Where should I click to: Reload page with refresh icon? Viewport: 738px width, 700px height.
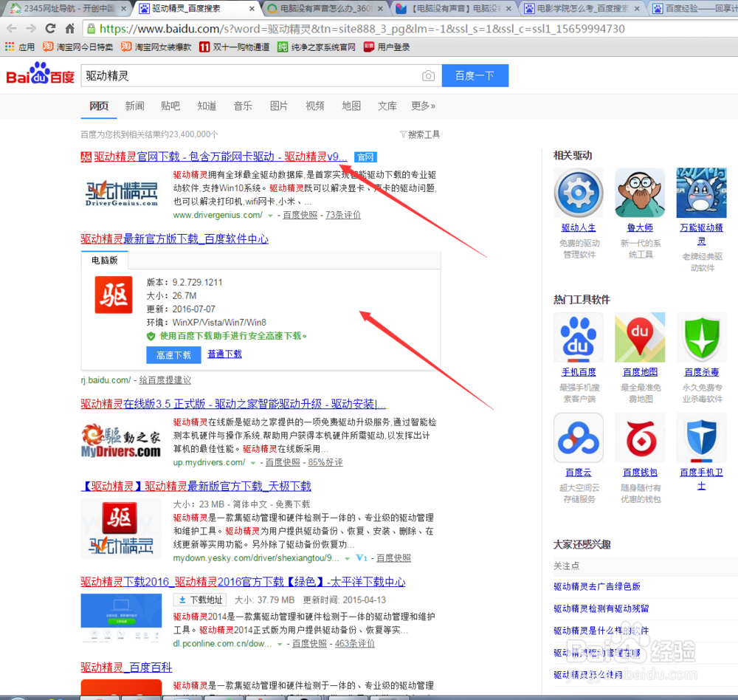[50, 28]
